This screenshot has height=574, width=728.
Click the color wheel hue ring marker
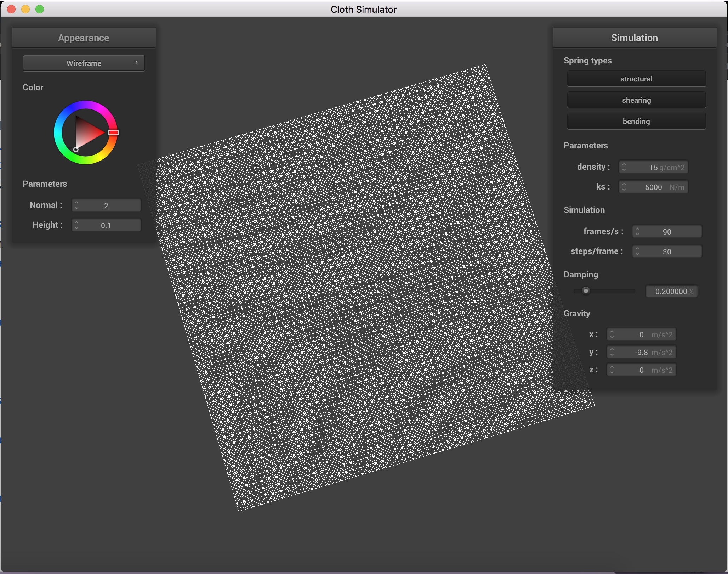113,133
